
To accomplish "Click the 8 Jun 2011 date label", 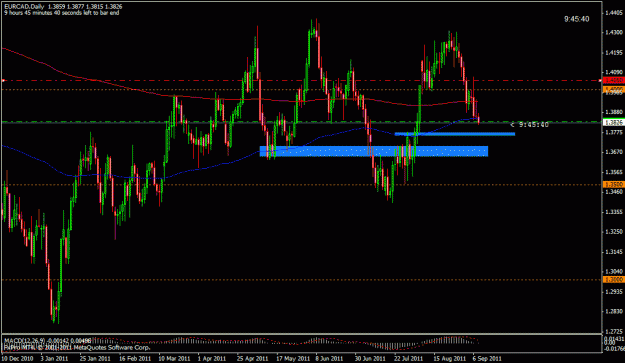I will [x=329, y=359].
